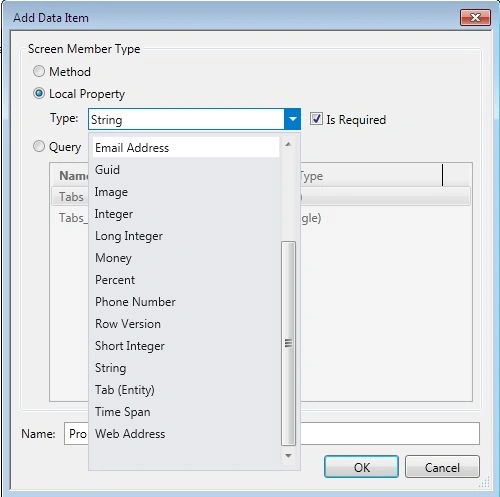Select Image data type
Screen dimensions: 500x497
(x=186, y=192)
